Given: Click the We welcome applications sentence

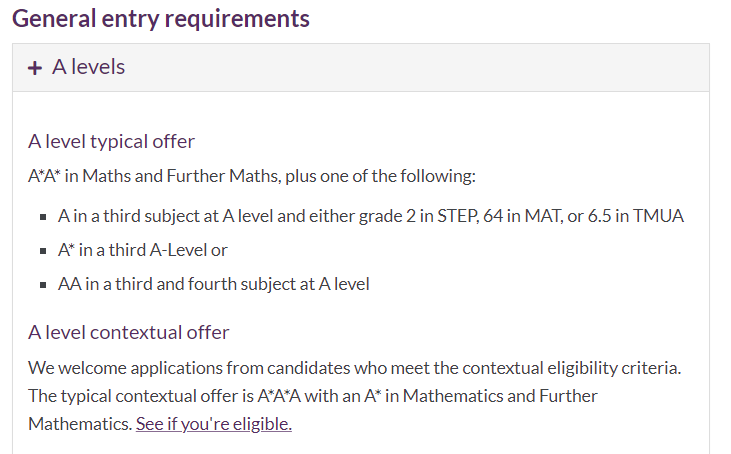Looking at the screenshot, I should 354,368.
